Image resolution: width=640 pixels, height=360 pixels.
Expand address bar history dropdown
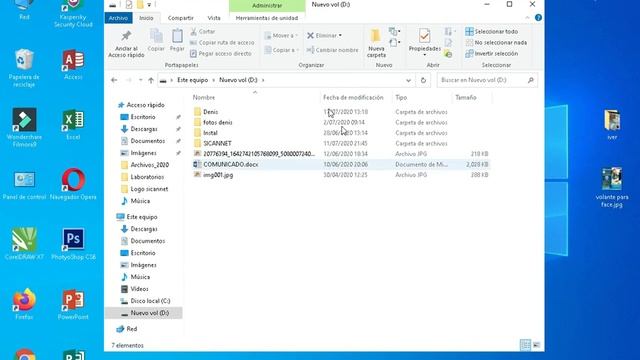pos(408,80)
